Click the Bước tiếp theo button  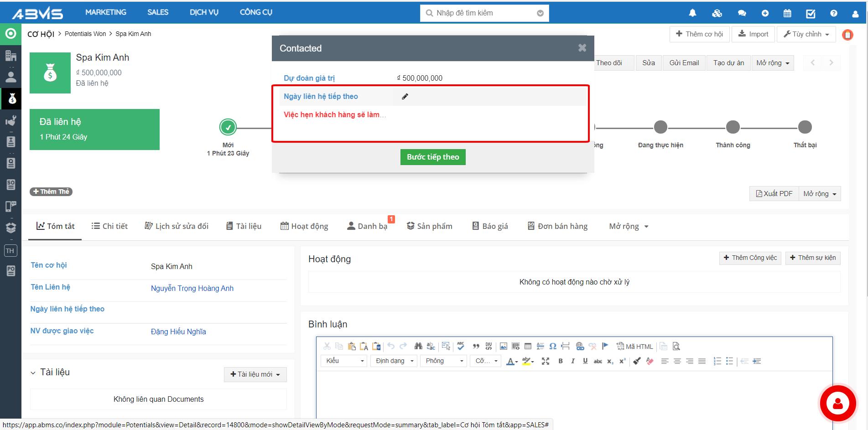coord(433,157)
